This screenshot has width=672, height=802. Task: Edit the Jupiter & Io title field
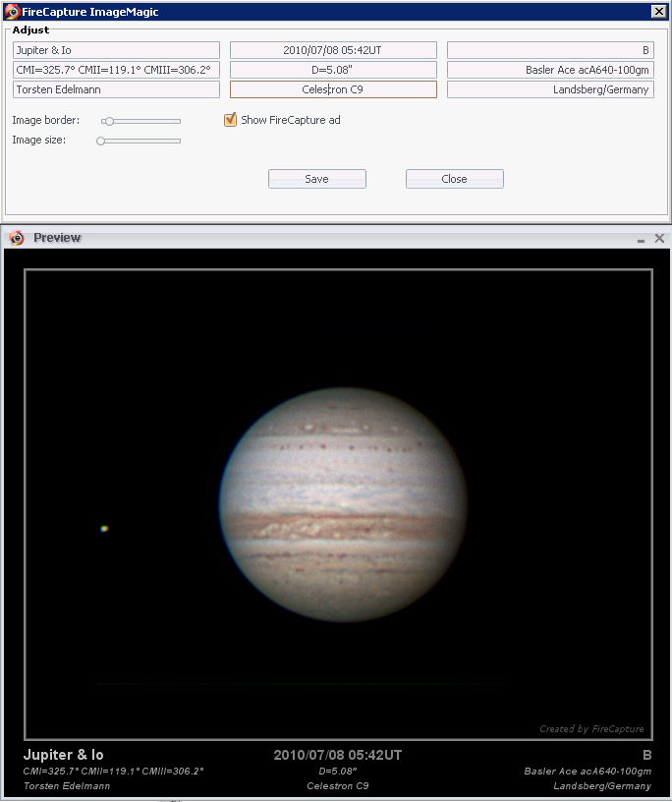(x=116, y=50)
